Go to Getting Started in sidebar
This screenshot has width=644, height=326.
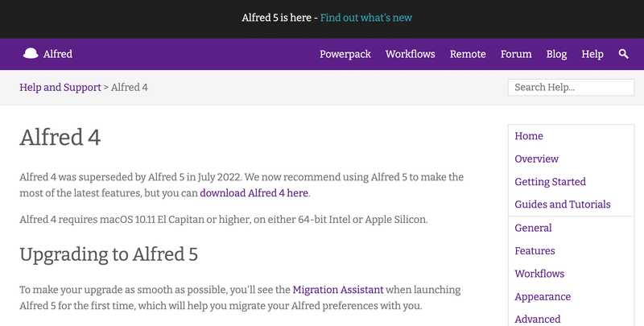coord(550,182)
